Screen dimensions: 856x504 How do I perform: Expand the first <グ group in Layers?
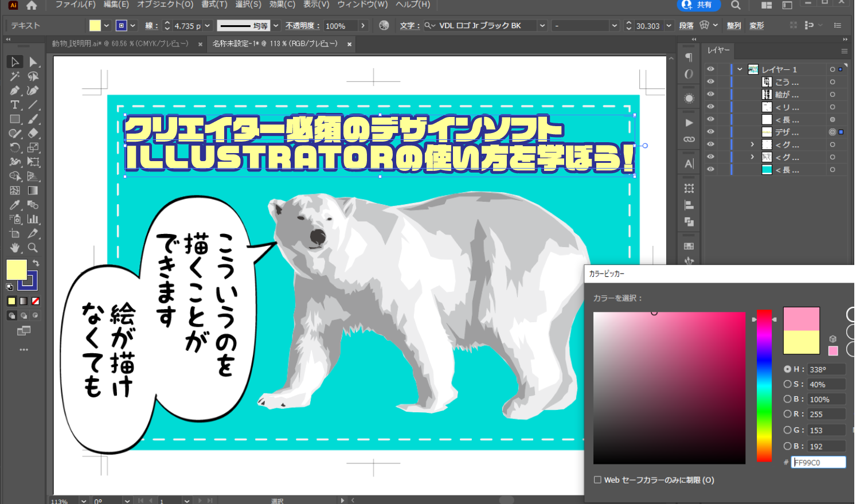coord(752,144)
